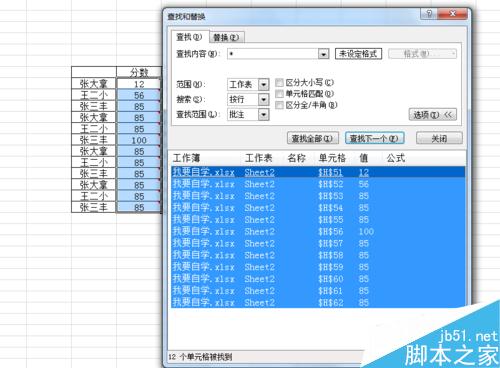Enable the 区分大小写 checkbox
This screenshot has height=368, width=500.
[279, 82]
